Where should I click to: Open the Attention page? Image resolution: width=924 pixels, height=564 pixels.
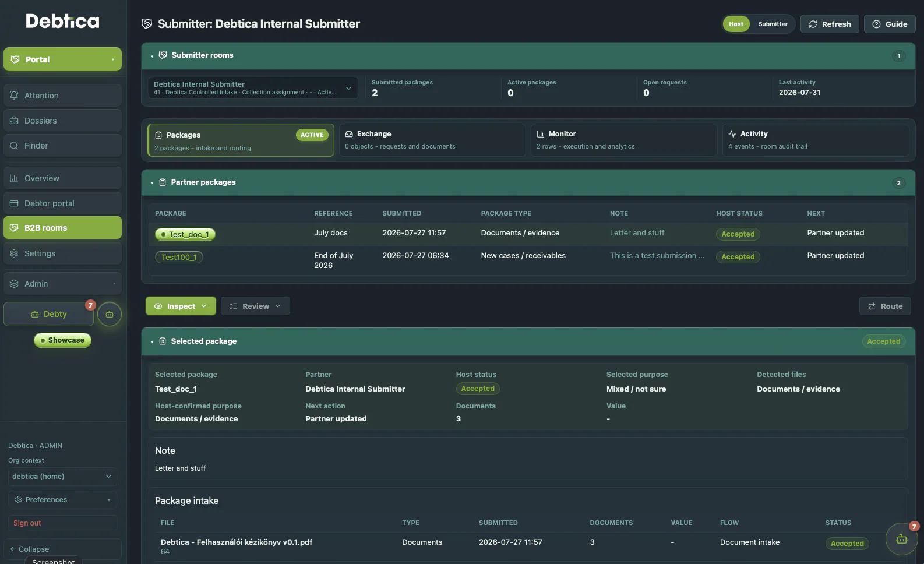pos(62,96)
